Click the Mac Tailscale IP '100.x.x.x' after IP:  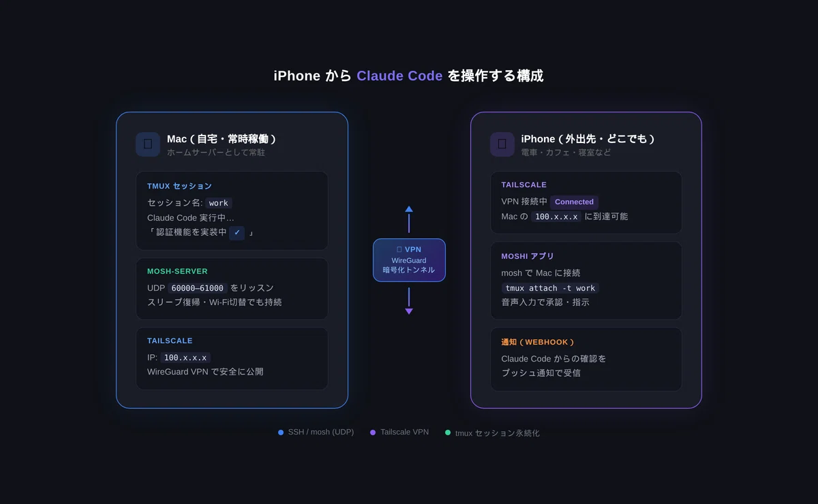(185, 358)
